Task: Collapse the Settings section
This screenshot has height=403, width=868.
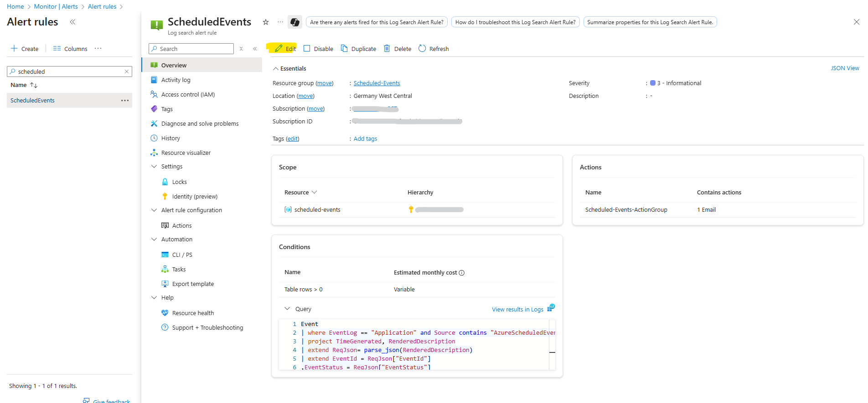Action: point(154,167)
